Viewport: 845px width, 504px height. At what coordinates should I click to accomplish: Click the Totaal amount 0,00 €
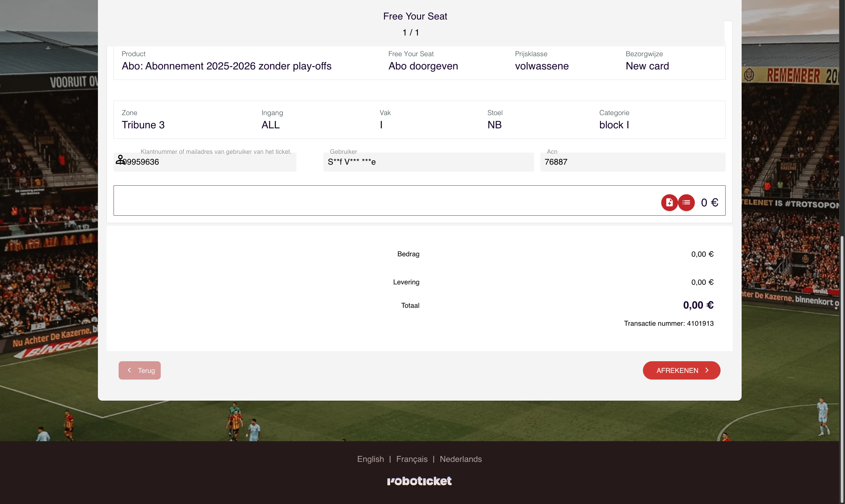(698, 305)
